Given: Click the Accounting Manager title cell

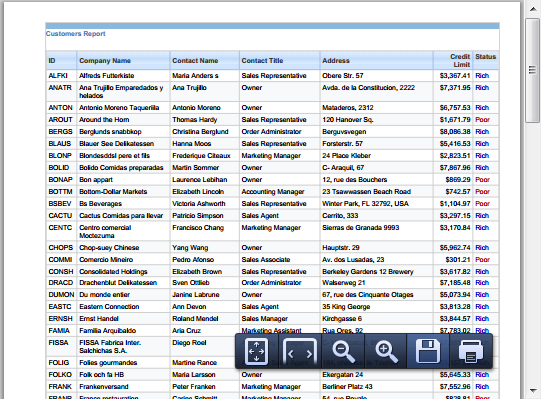Looking at the screenshot, I should (x=280, y=192).
